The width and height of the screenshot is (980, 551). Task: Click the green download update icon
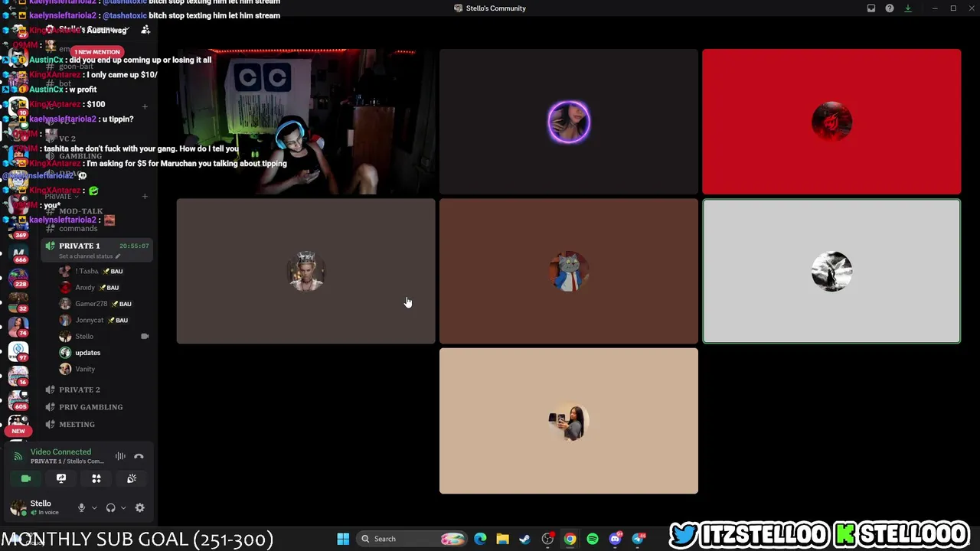coord(908,8)
